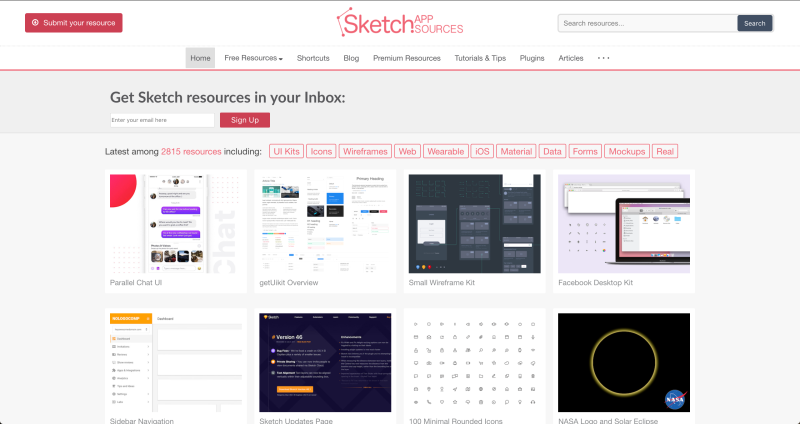Click the dark Search button
800x424 pixels.
pyautogui.click(x=755, y=23)
